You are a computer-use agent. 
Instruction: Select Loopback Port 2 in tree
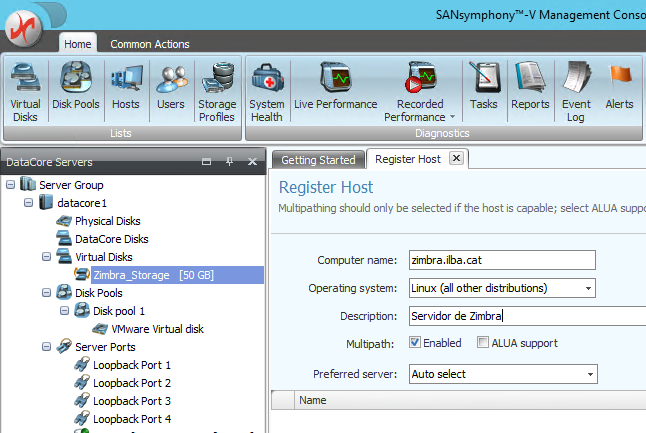[132, 383]
